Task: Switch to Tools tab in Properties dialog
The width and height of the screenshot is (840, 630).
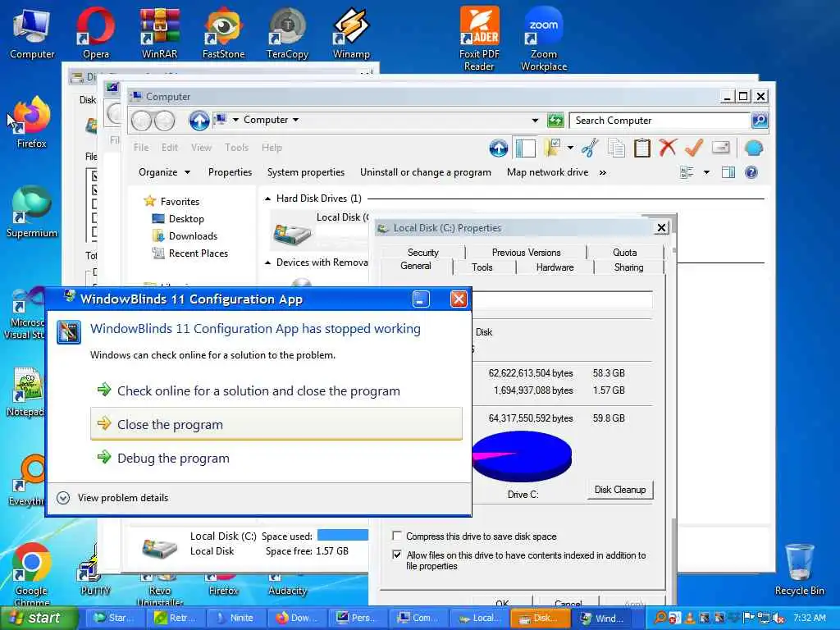Action: [482, 267]
